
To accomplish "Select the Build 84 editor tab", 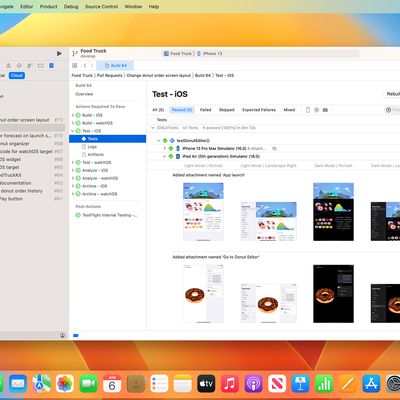I will 115,65.
